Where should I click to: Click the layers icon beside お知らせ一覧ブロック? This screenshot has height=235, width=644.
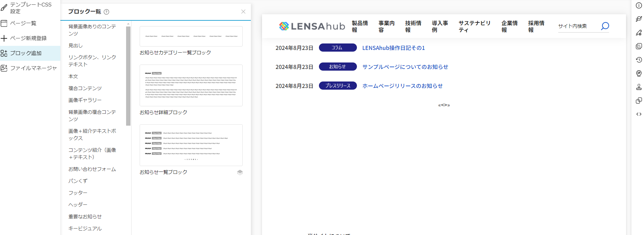coord(240,172)
